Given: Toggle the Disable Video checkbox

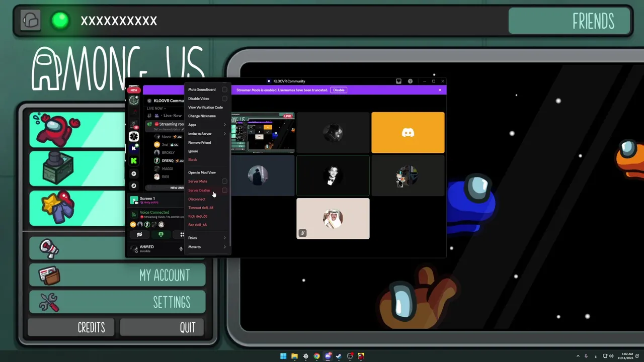Looking at the screenshot, I should [x=224, y=99].
